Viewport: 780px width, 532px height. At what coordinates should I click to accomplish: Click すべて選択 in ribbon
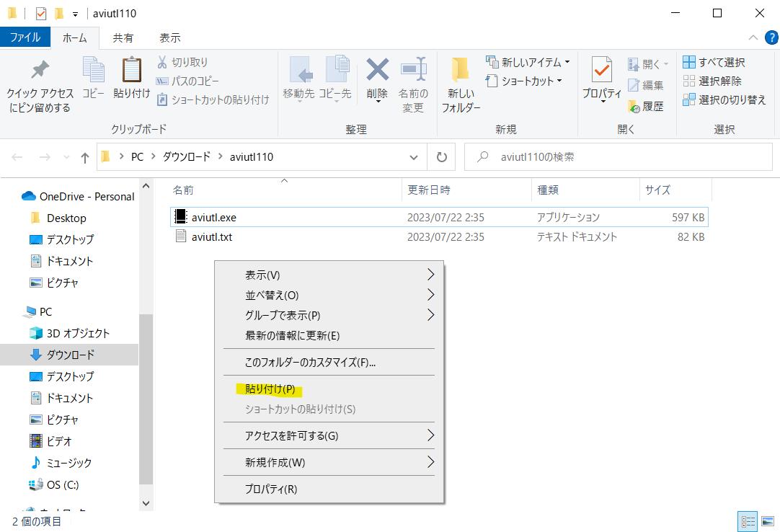pyautogui.click(x=714, y=62)
